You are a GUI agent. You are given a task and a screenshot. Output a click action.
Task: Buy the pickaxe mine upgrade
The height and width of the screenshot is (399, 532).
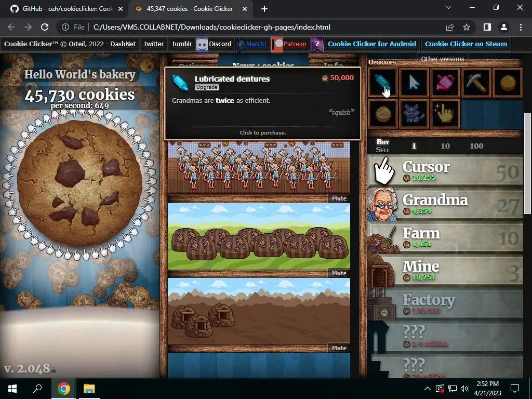(x=476, y=82)
